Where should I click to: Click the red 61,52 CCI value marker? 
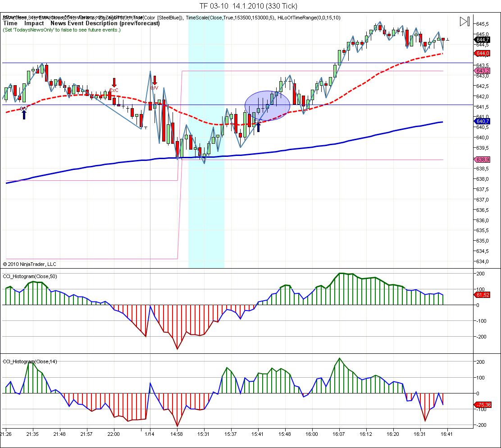pyautogui.click(x=482, y=295)
